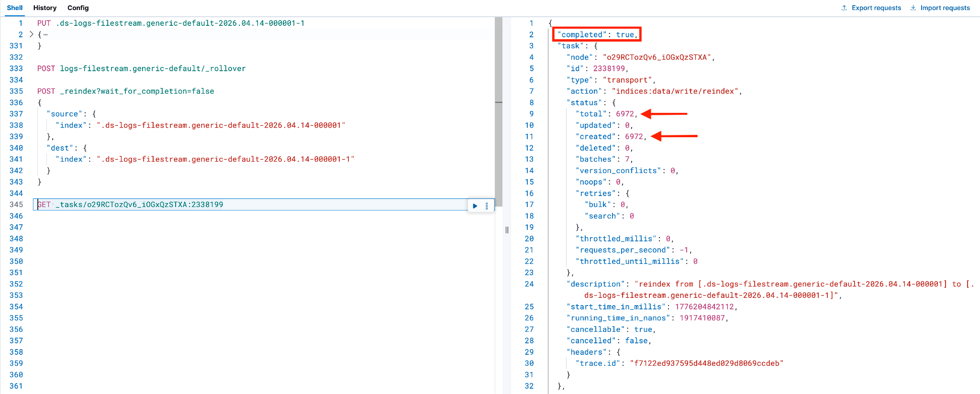Place cursor on POST _reindex request line

click(126, 91)
